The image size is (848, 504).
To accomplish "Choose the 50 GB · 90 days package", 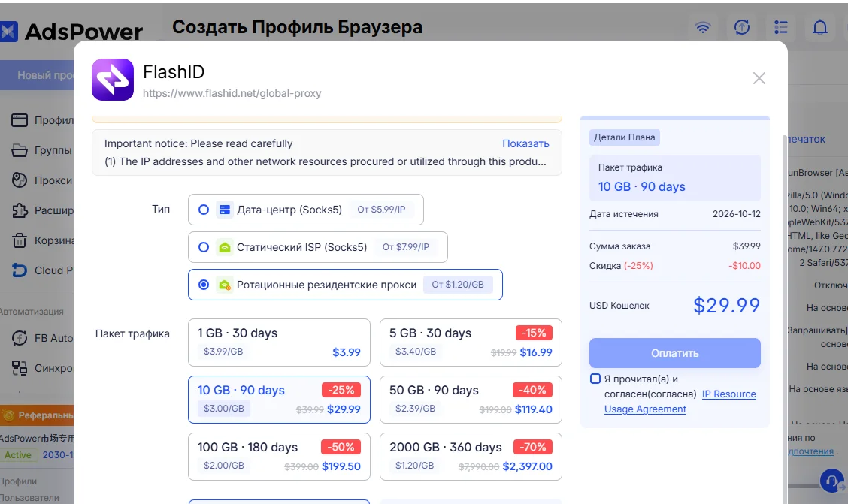I will (x=471, y=400).
